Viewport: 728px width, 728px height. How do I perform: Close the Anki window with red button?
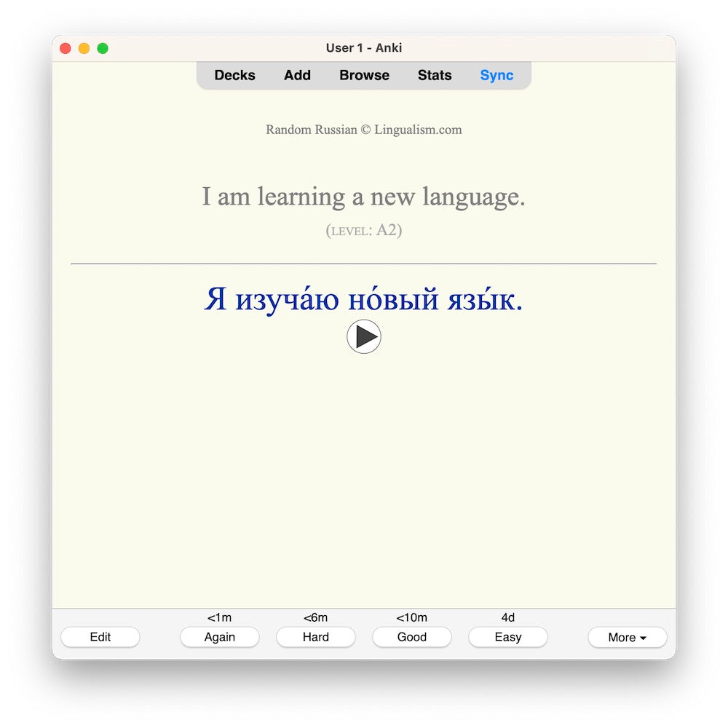click(x=65, y=48)
